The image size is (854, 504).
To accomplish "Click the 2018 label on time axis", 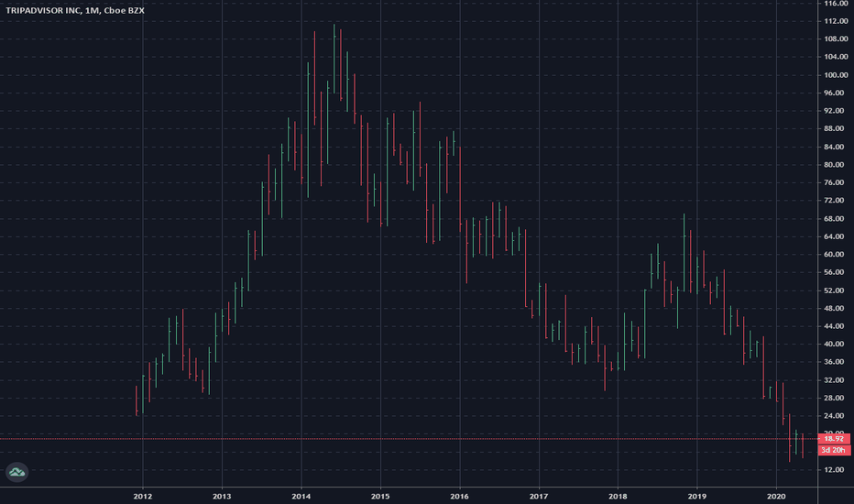I will coord(618,497).
